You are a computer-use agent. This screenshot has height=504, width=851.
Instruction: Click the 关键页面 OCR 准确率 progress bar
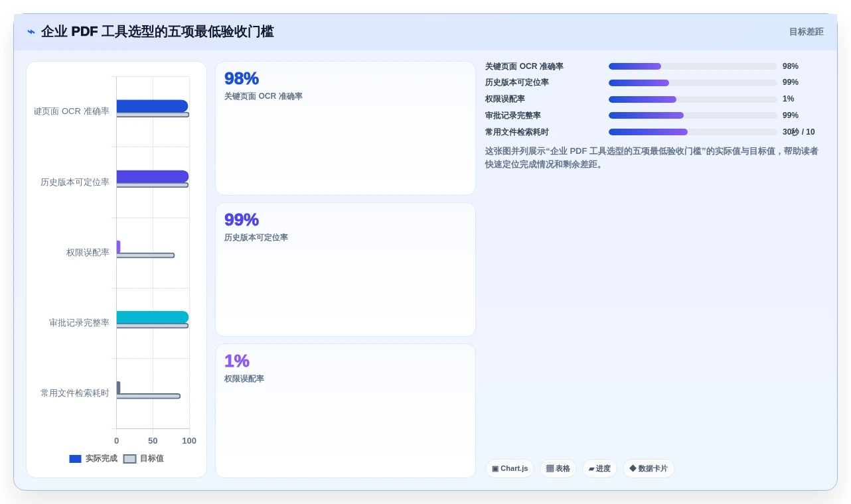click(x=692, y=66)
